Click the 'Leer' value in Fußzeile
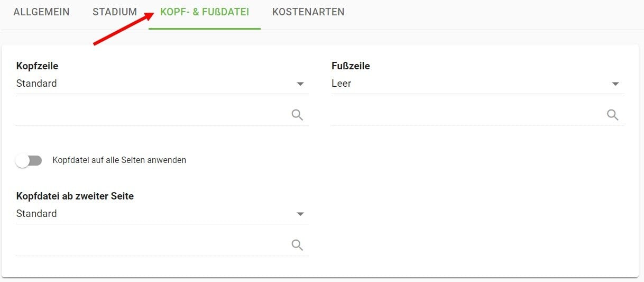 342,84
